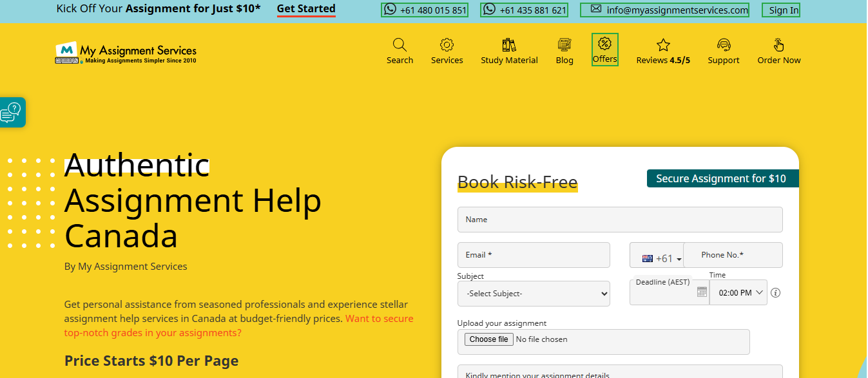Expand the 02:00 PM time dropdown
Image resolution: width=868 pixels, height=378 pixels.
coord(738,293)
